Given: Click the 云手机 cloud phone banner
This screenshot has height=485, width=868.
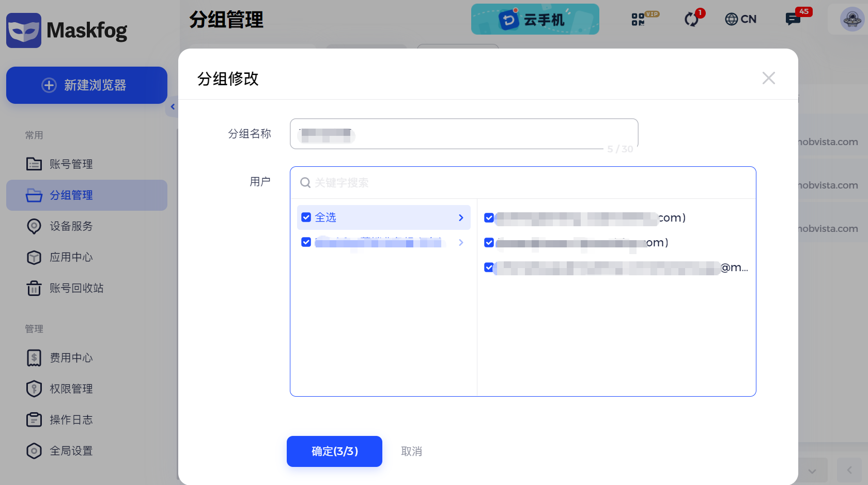Looking at the screenshot, I should tap(535, 20).
